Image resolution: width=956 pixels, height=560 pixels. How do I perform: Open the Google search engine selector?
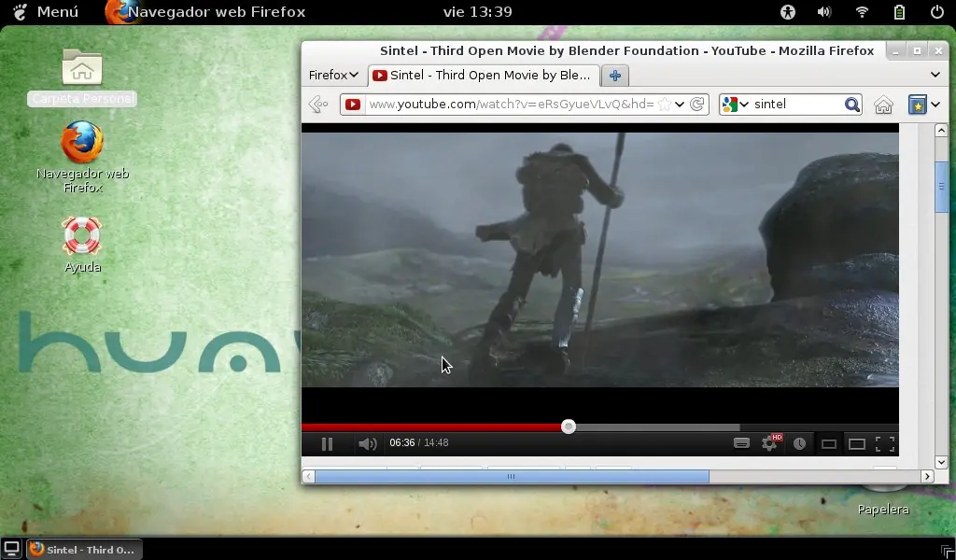[x=735, y=105]
